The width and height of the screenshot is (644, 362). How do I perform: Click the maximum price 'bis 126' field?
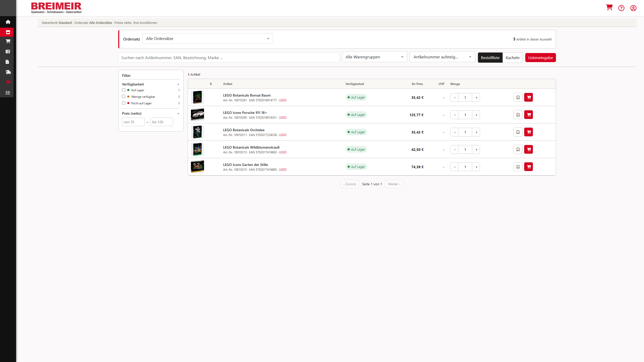coord(162,122)
